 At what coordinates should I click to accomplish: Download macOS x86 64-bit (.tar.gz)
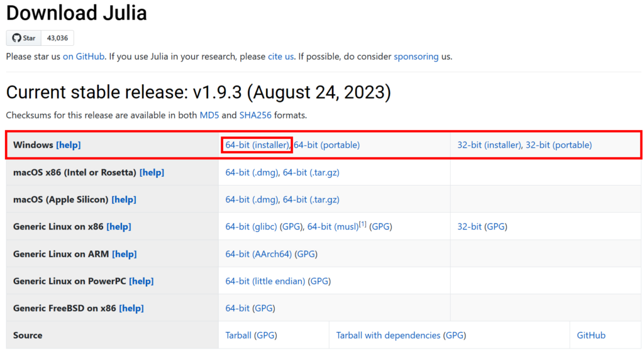pos(311,172)
